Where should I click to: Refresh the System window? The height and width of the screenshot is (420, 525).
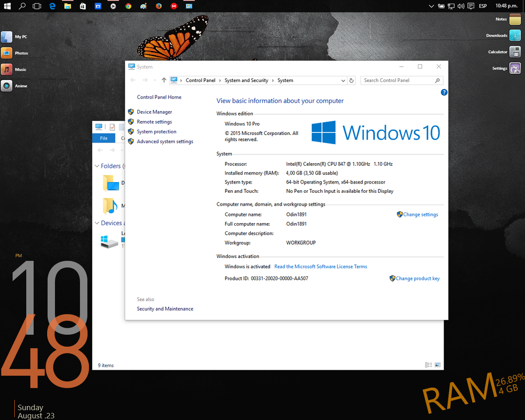351,81
